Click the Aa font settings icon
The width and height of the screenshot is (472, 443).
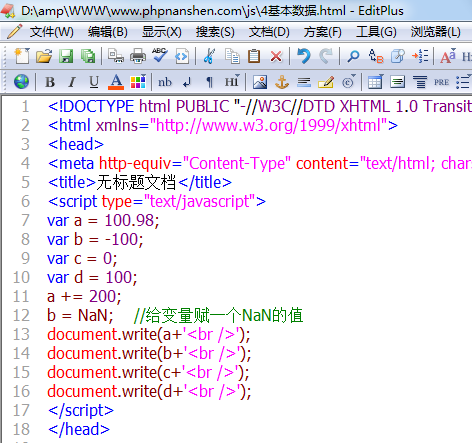(x=448, y=56)
